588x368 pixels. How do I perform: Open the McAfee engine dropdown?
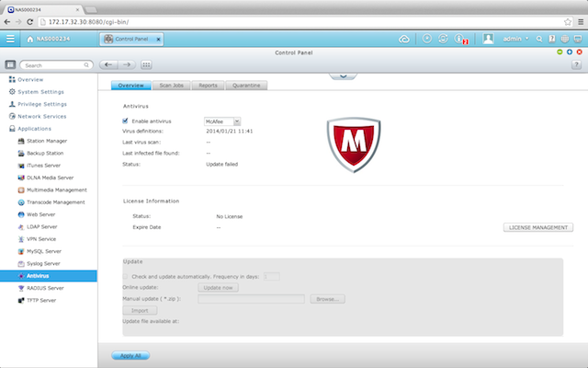click(221, 121)
